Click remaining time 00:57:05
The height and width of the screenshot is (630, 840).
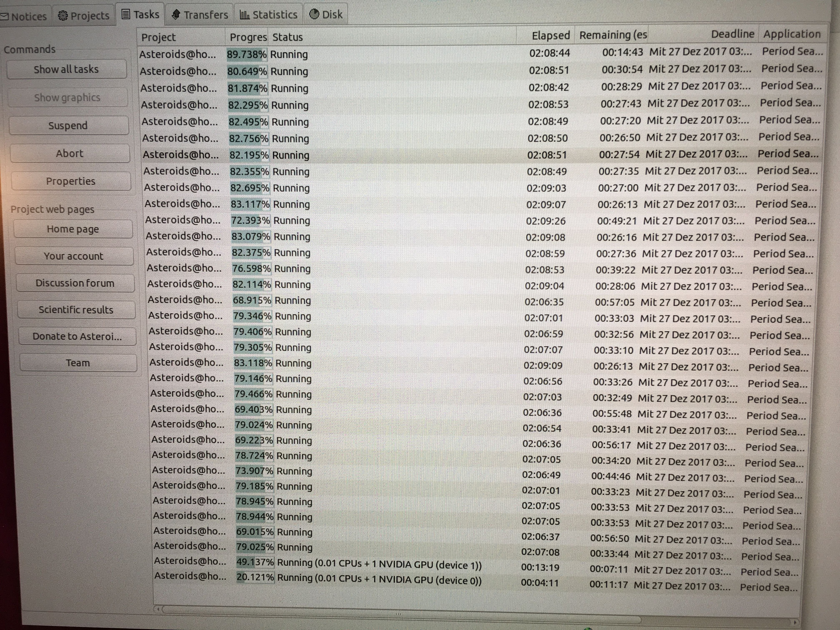point(614,302)
